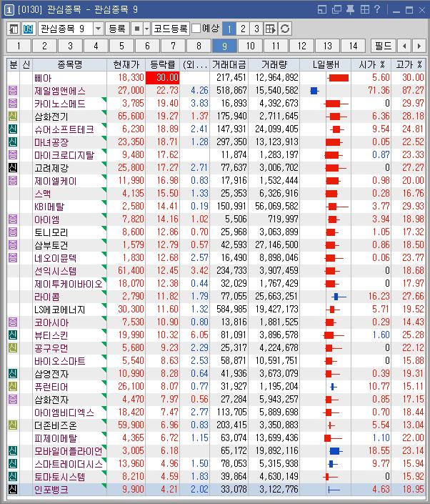Open the dropdown arrow next to stop square
This screenshot has height=504, width=430.
click(146, 29)
